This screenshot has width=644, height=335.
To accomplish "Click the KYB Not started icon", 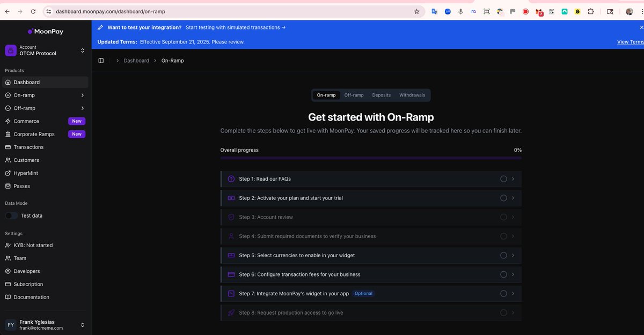I will pos(8,245).
